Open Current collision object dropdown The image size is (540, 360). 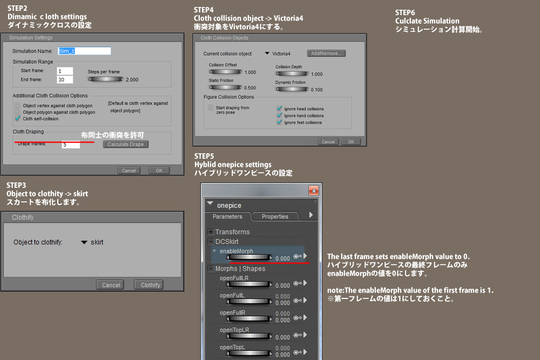(x=267, y=53)
